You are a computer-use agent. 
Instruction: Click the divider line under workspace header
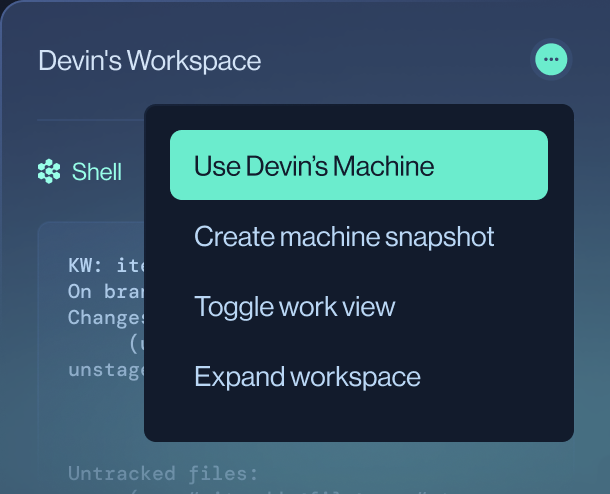[x=90, y=120]
